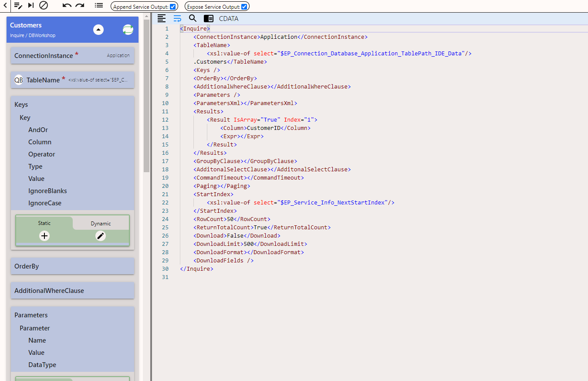Open search in the XML editor
This screenshot has width=588, height=381.
click(193, 18)
